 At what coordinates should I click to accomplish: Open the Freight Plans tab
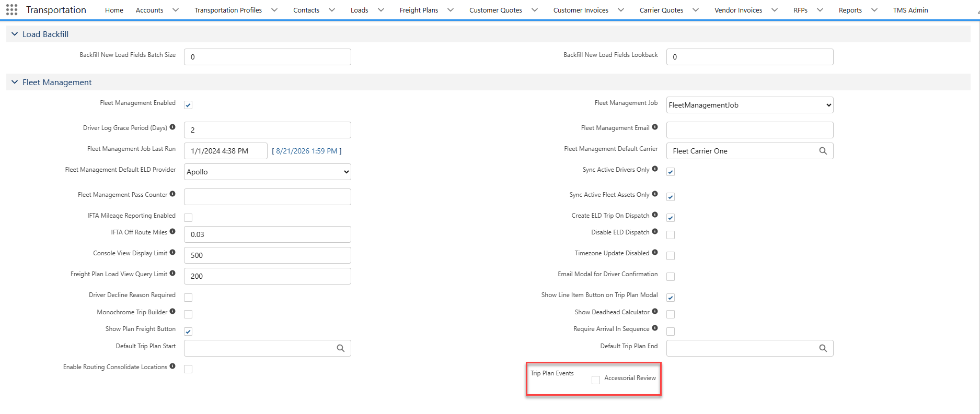[419, 10]
